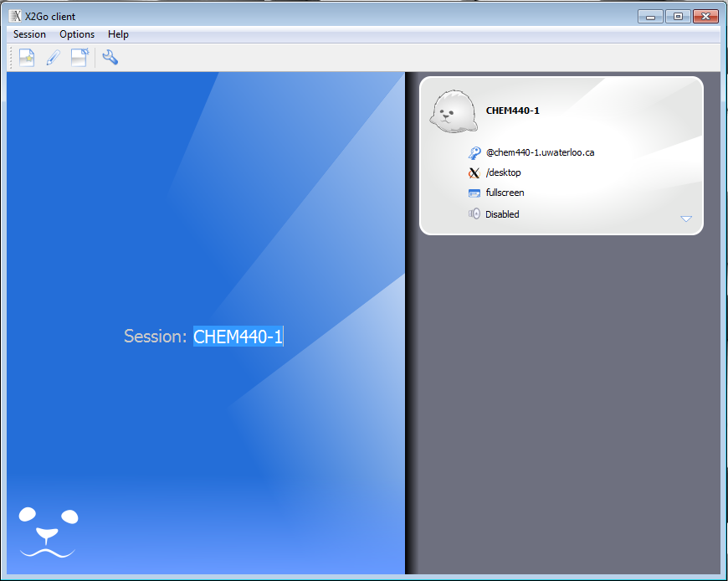Click the key icon beside server address
Image resolution: width=728 pixels, height=581 pixels.
coord(474,152)
